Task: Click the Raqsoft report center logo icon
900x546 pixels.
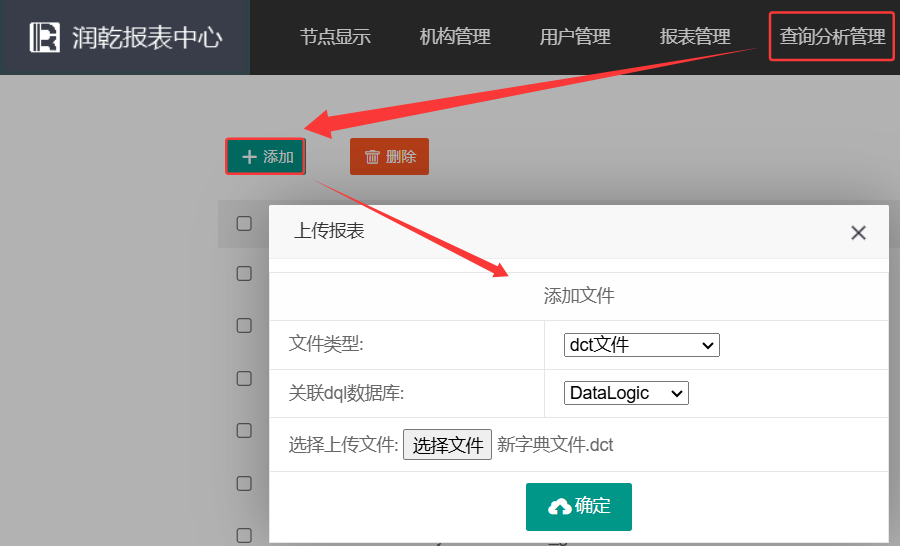Action: pyautogui.click(x=45, y=37)
